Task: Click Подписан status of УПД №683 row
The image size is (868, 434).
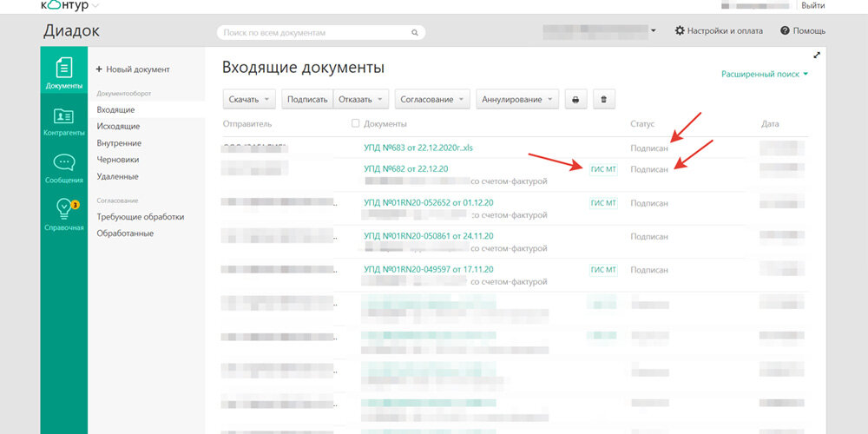Action: (648, 148)
